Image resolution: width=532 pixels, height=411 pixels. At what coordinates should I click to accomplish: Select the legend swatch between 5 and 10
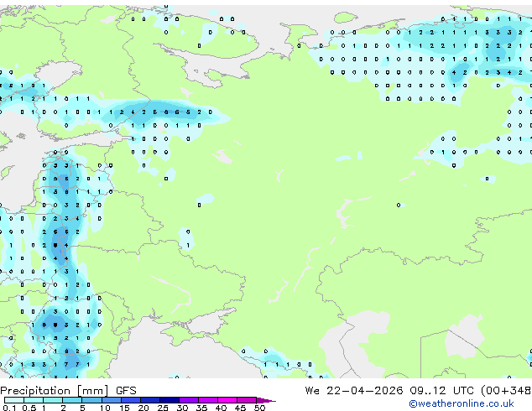[x=91, y=400]
